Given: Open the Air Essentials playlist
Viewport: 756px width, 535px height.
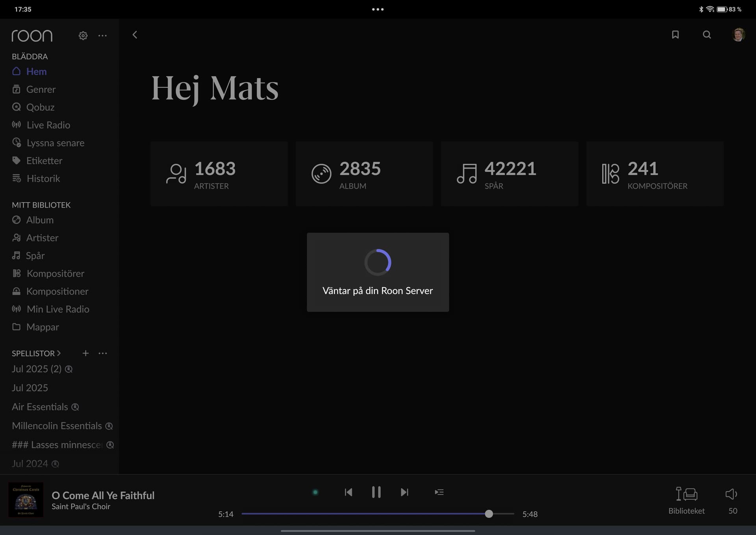Looking at the screenshot, I should [x=40, y=407].
